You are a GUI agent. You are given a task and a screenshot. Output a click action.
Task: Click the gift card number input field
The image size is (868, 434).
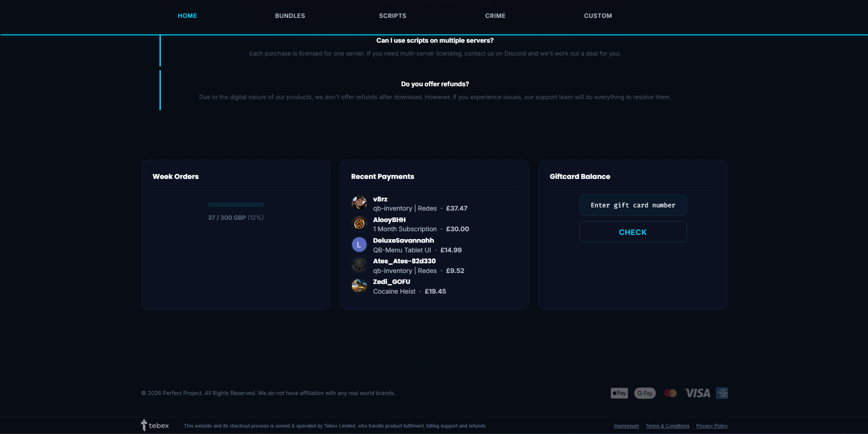coord(633,205)
